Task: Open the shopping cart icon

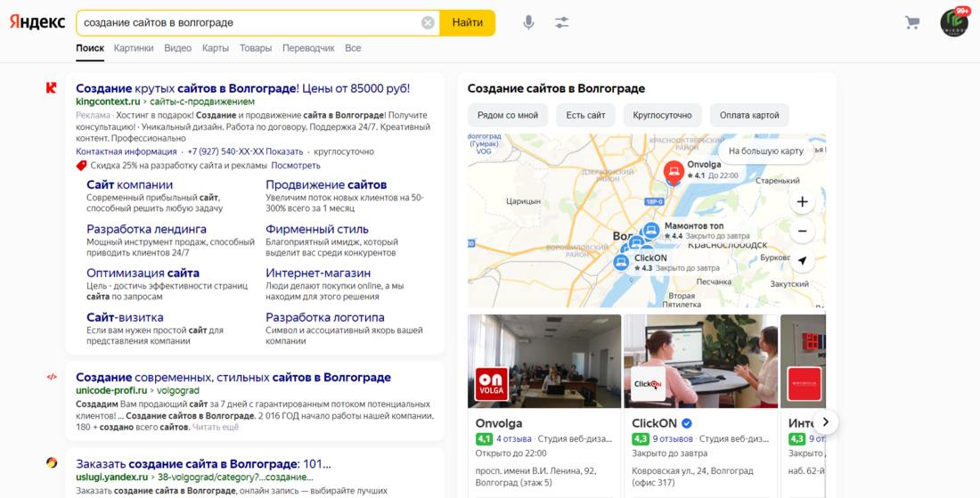Action: tap(912, 23)
